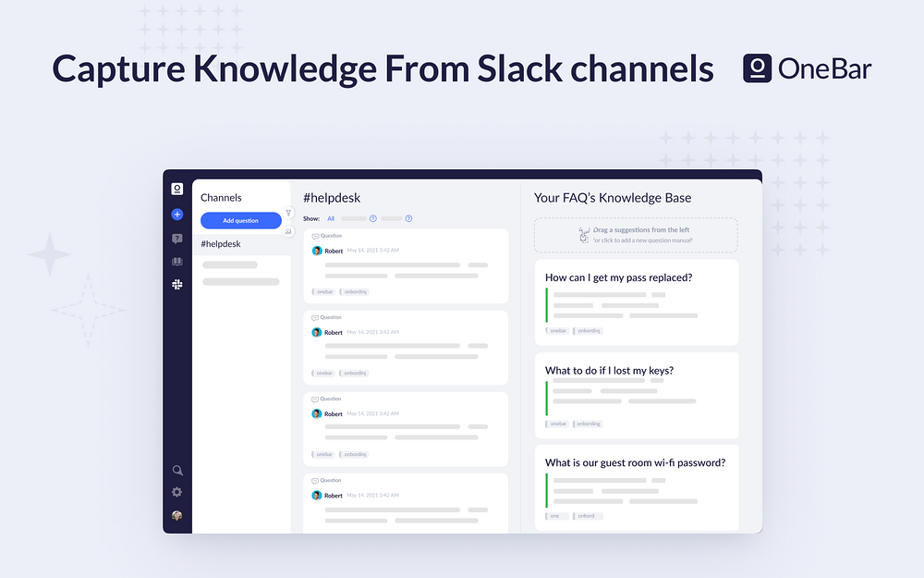Click the 'one' tag under the wi-fi password FAQ
924x578 pixels.
pos(557,516)
